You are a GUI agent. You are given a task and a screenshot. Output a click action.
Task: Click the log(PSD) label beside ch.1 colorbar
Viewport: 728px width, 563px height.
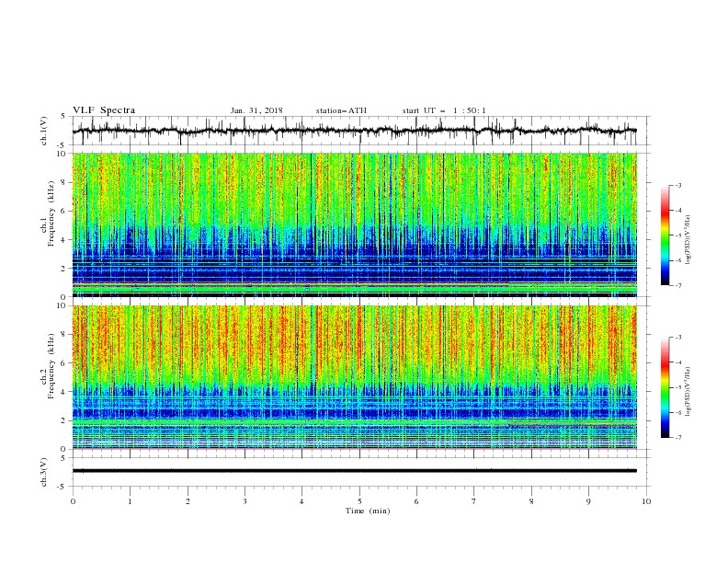pyautogui.click(x=688, y=240)
